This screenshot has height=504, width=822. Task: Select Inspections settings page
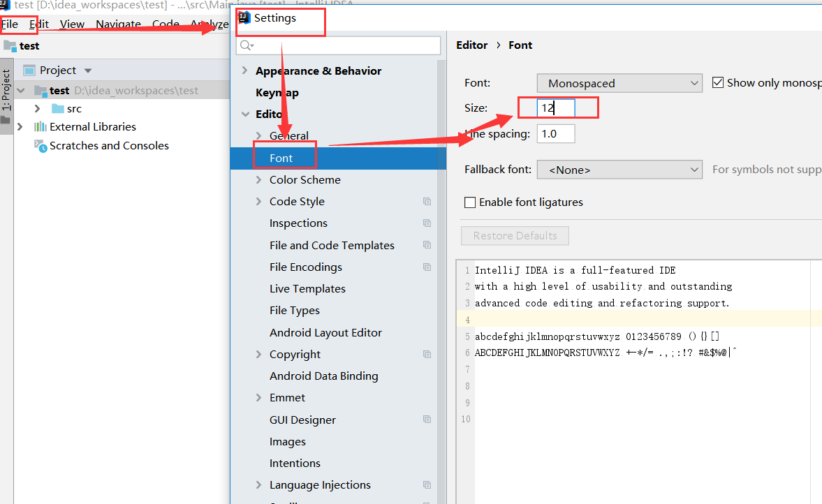298,223
